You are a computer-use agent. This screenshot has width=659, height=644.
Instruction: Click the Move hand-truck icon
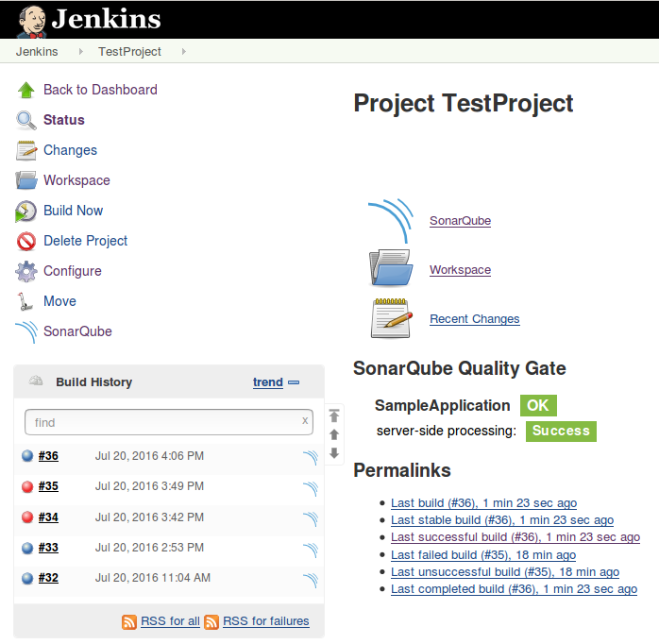point(25,302)
